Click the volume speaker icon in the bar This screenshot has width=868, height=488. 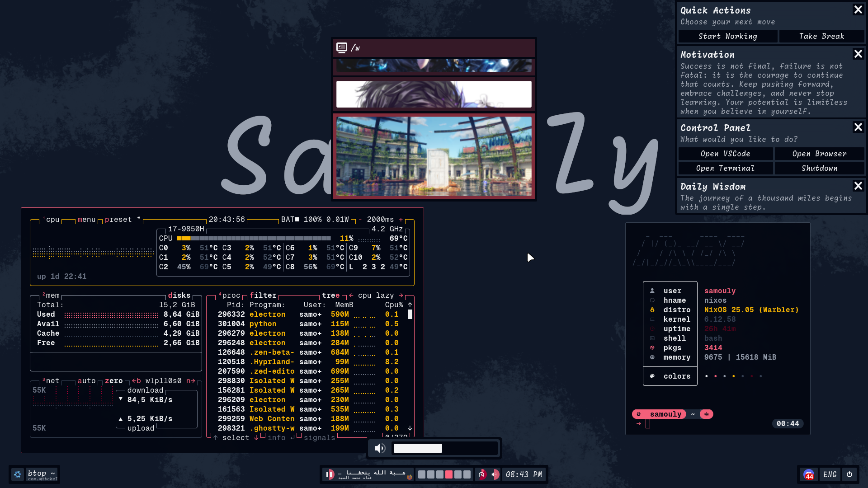[x=495, y=474]
